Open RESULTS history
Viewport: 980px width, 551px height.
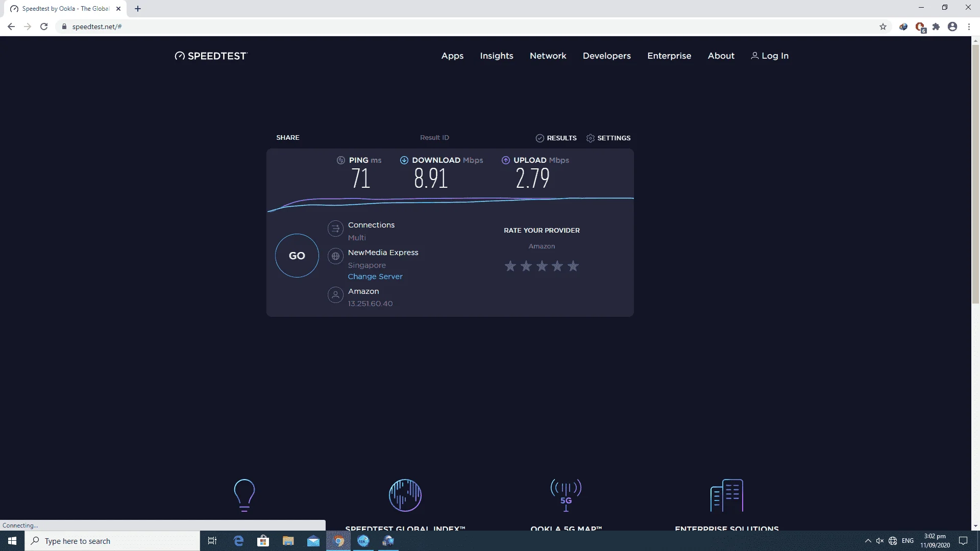tap(556, 138)
